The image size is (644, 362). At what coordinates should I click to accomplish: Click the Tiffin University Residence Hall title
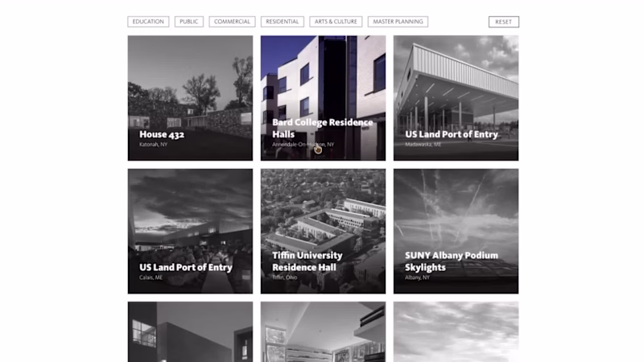308,261
